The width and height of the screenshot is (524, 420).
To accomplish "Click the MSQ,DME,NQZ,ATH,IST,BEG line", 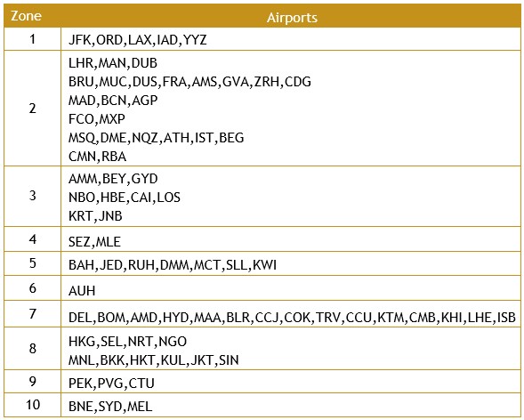I will 156,138.
